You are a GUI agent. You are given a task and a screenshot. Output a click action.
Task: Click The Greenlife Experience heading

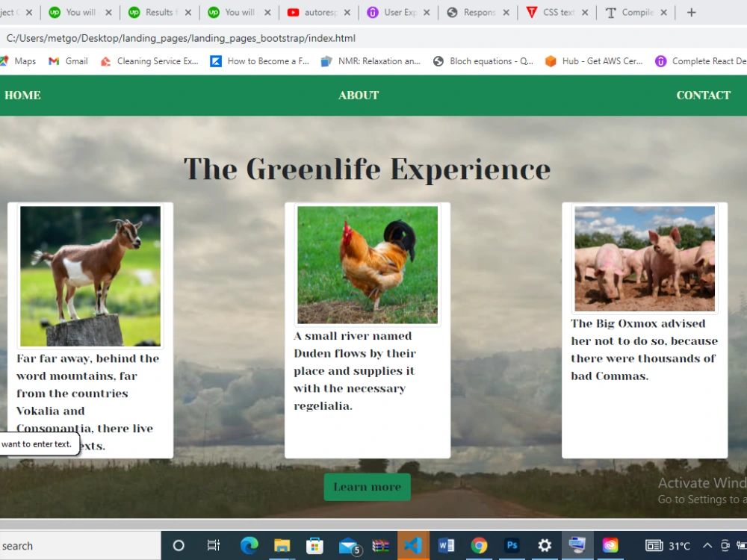point(368,169)
